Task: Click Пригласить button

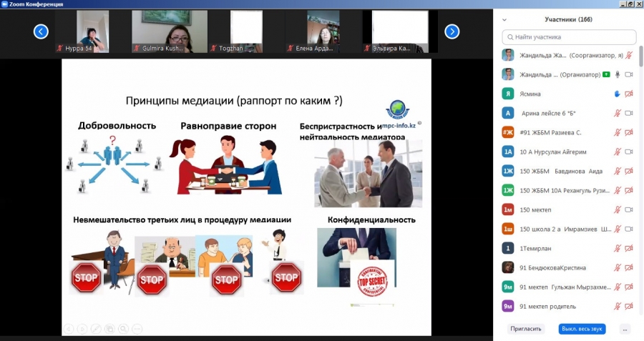Action: pos(526,329)
